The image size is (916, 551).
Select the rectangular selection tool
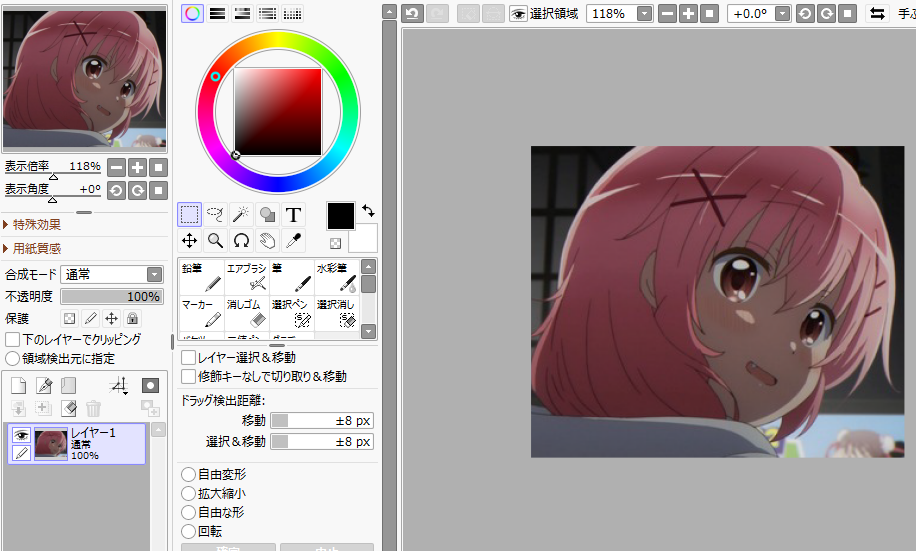(189, 214)
